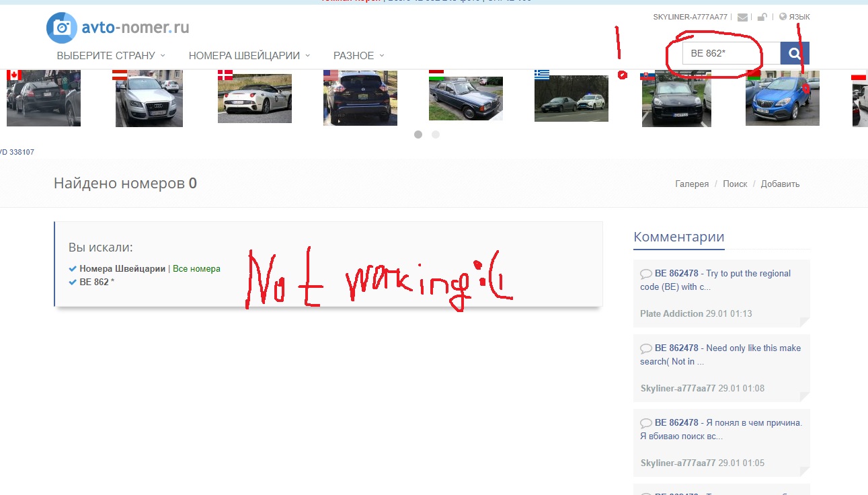
Task: Focus the plate search field containing BE 862*
Action: 731,53
